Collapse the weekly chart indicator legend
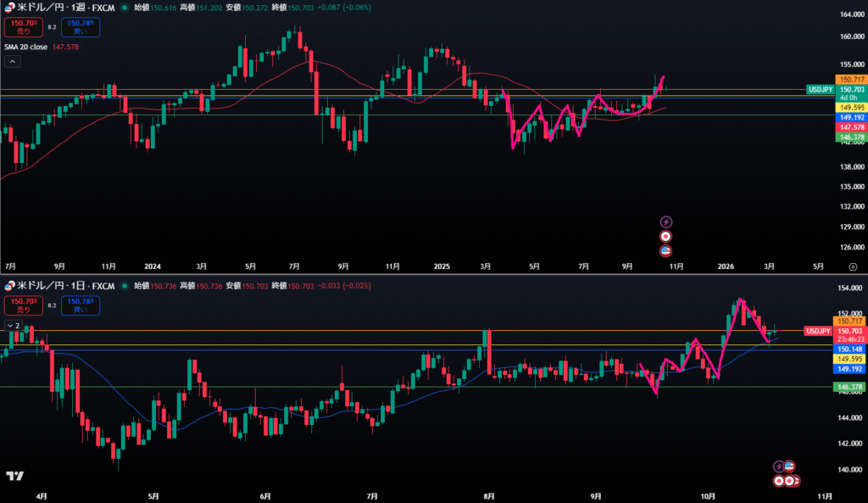Viewport: 868px width, 503px height. pyautogui.click(x=13, y=60)
